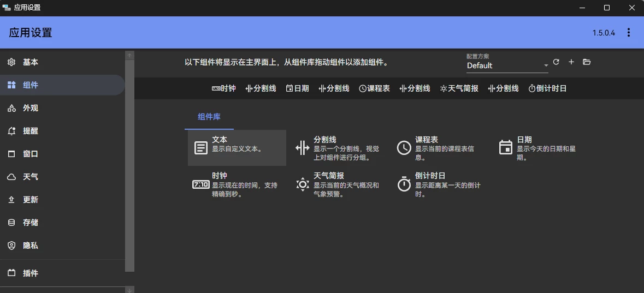This screenshot has width=644, height=293.
Task: Click the 时钟 description text in library
Action: tap(245, 189)
